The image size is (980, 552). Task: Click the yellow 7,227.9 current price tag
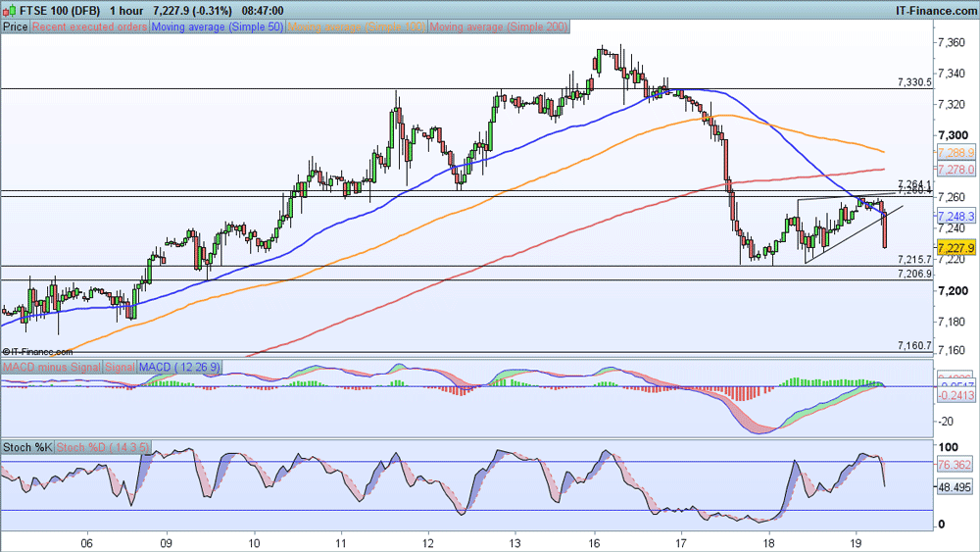955,248
